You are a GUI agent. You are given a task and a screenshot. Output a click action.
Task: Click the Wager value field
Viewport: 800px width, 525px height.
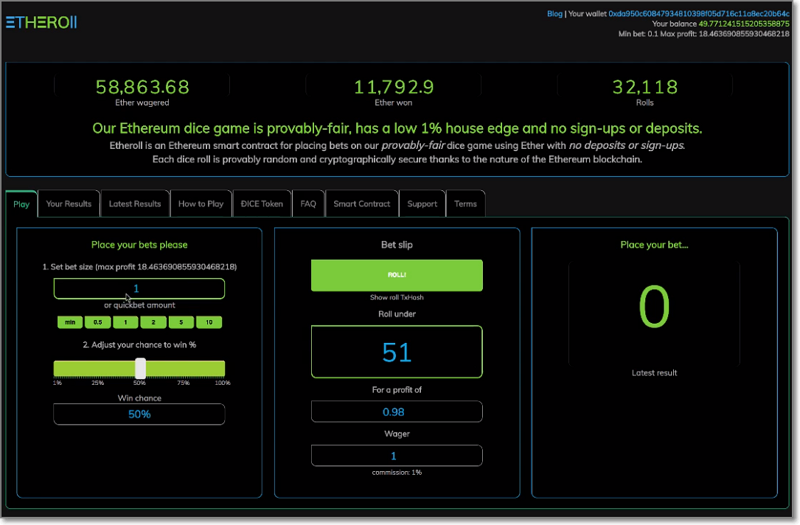click(x=397, y=456)
